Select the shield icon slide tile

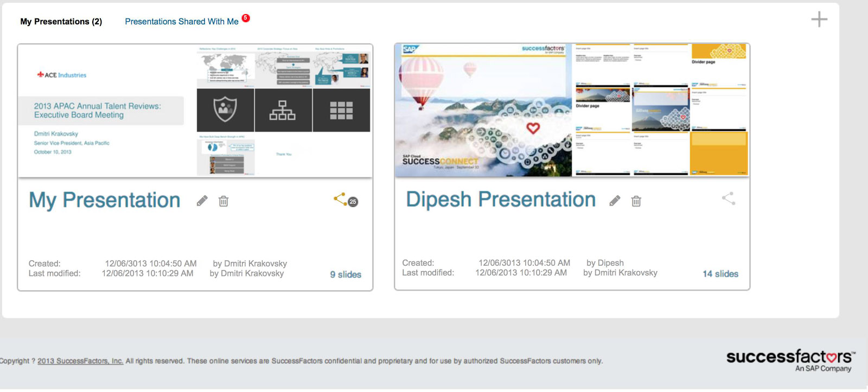(x=225, y=110)
